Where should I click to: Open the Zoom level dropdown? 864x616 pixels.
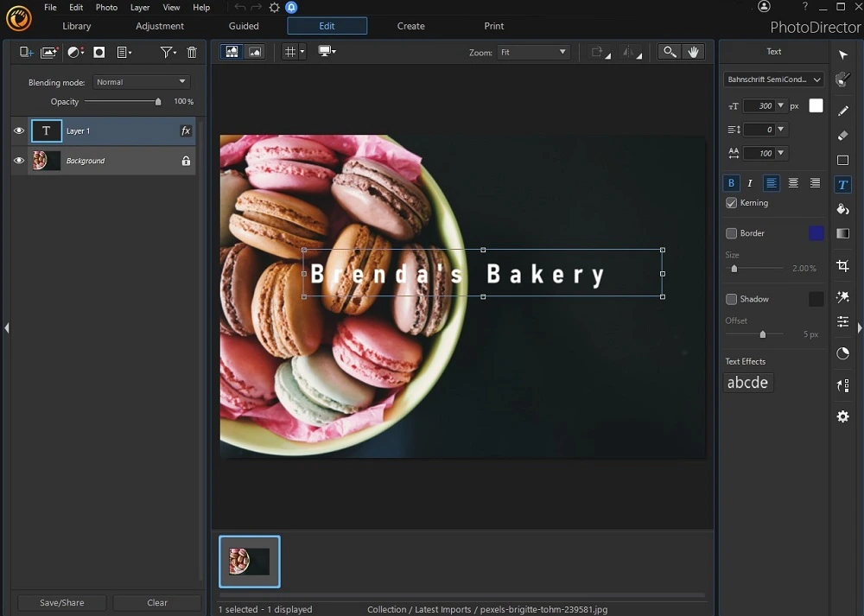(x=533, y=52)
